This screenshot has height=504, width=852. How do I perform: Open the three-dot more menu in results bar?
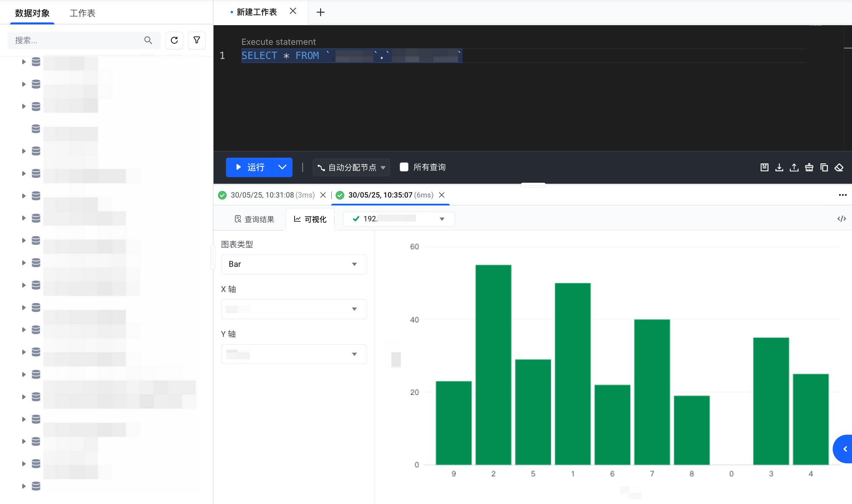tap(842, 195)
